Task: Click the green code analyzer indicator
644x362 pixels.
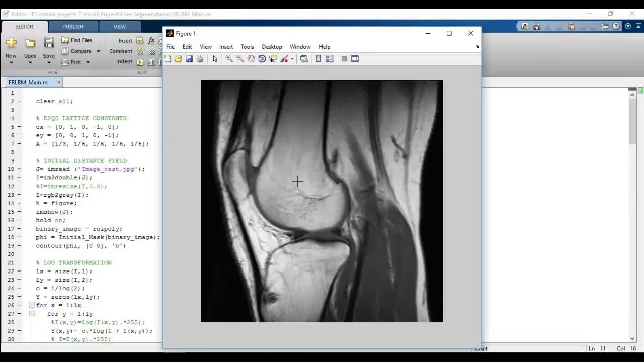Action: point(641,90)
